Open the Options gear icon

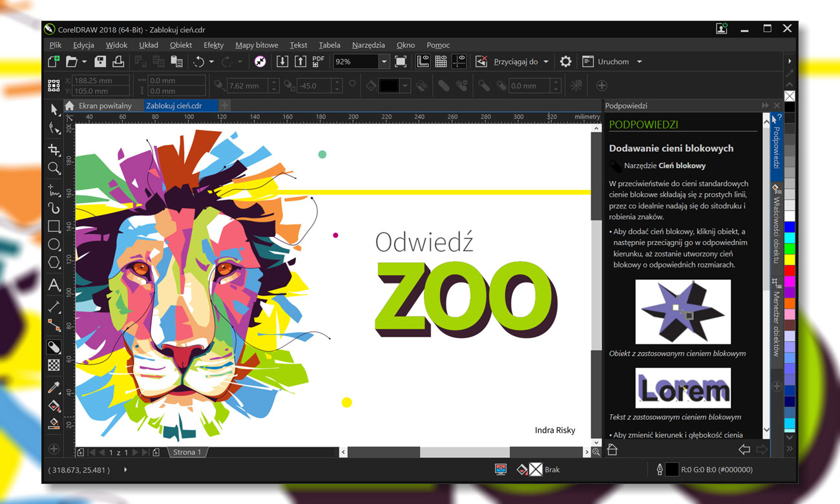(565, 61)
